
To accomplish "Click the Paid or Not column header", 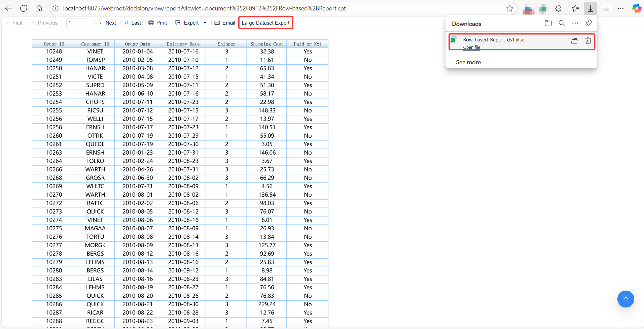I will (308, 44).
